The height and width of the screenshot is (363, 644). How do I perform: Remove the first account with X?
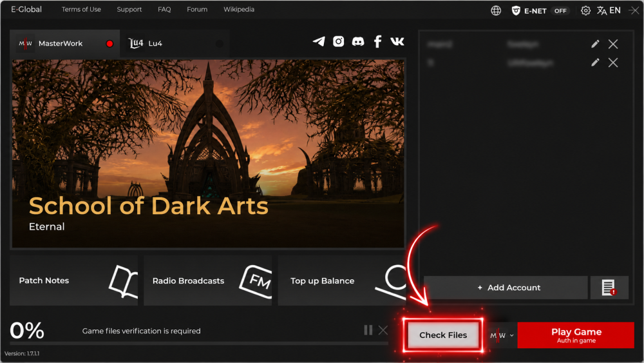coord(613,44)
